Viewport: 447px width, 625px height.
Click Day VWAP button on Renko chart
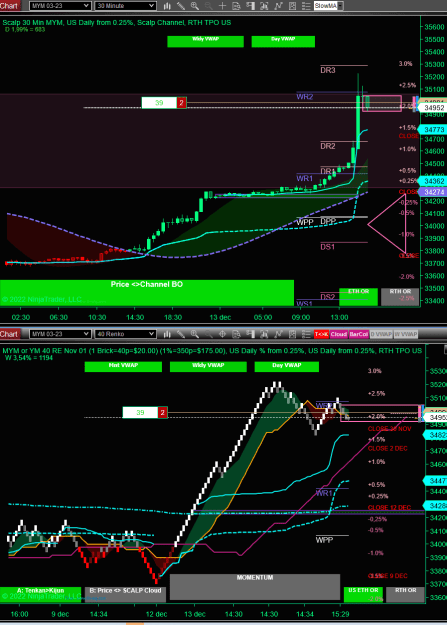tap(287, 367)
